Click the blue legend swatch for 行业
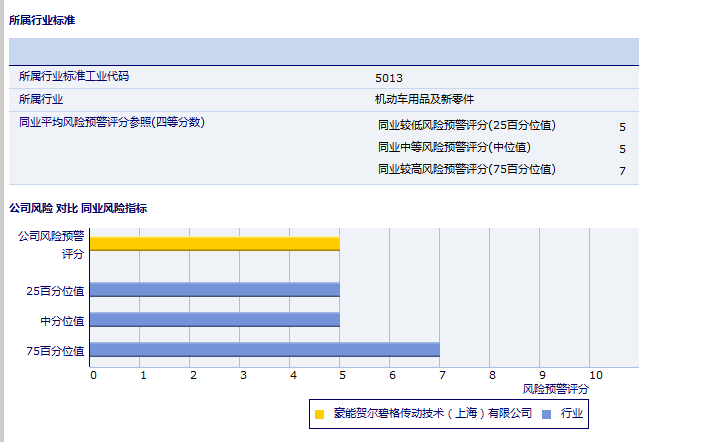This screenshot has width=724, height=442. click(546, 413)
